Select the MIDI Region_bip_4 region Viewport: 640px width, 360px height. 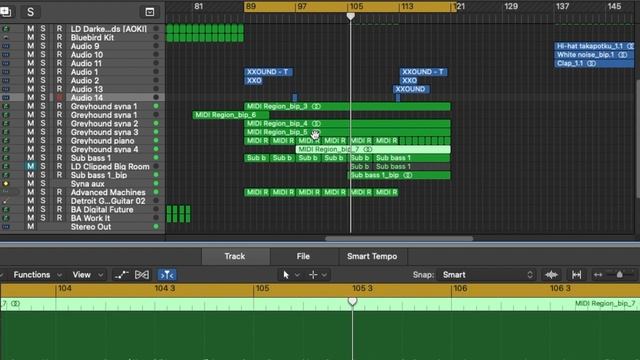(347, 124)
